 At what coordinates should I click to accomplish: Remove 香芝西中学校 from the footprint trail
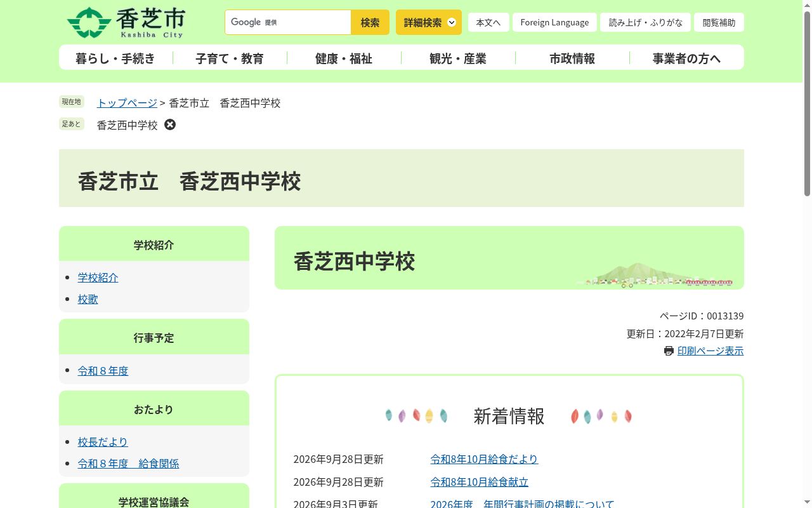(x=170, y=124)
